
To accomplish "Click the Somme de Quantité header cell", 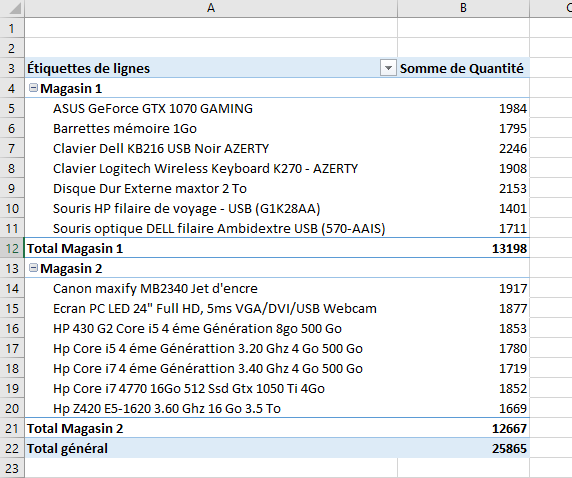I will (x=463, y=68).
